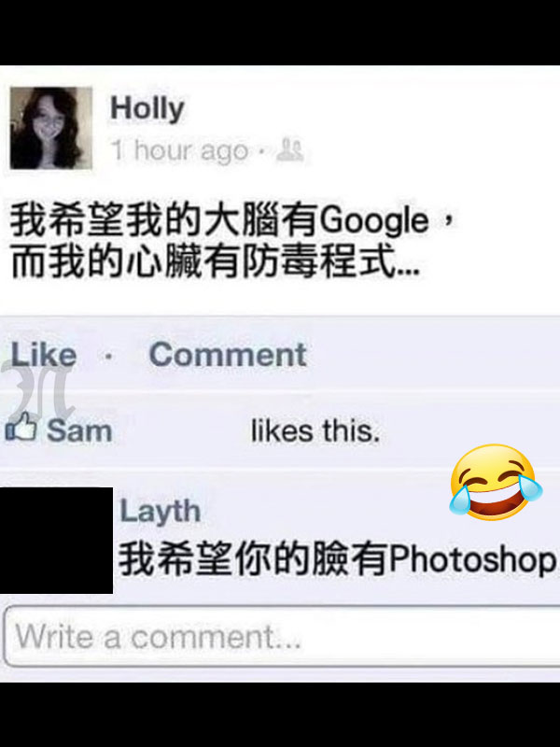Image resolution: width=560 pixels, height=747 pixels.
Task: Click the first line of Holly's post
Action: [x=233, y=220]
